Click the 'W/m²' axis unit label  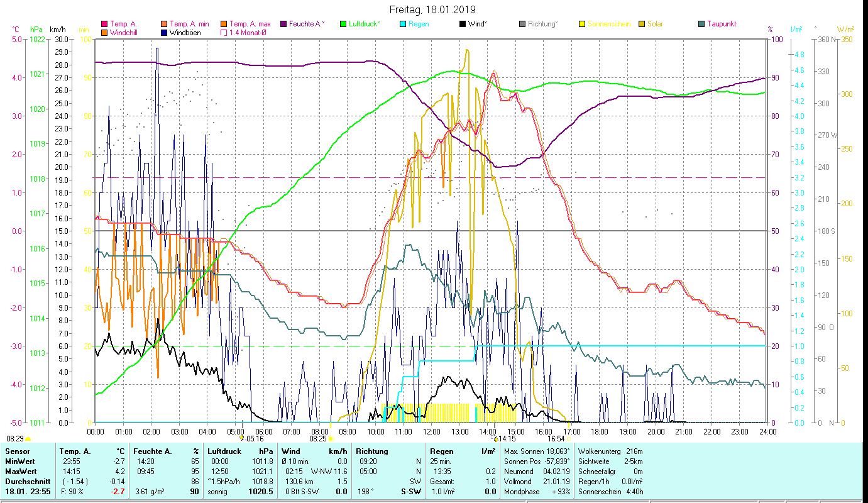click(845, 30)
